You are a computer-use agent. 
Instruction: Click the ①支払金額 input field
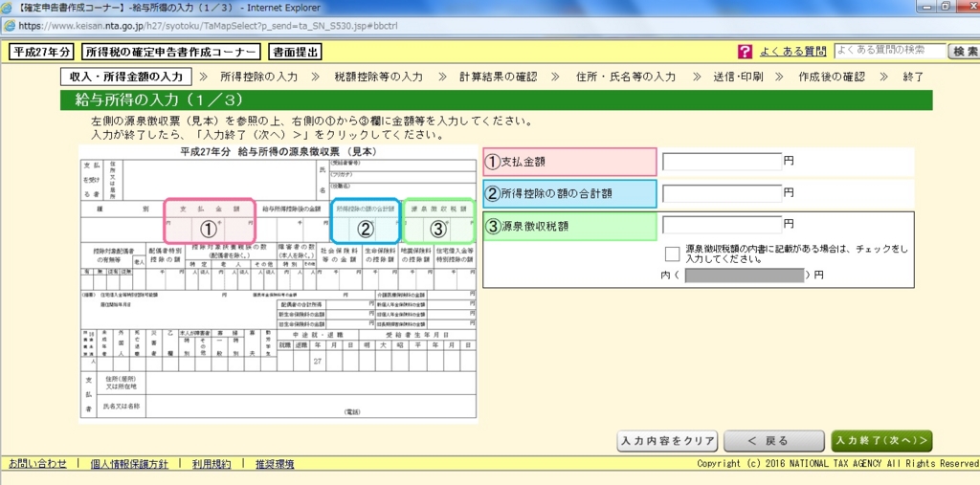[x=722, y=162]
